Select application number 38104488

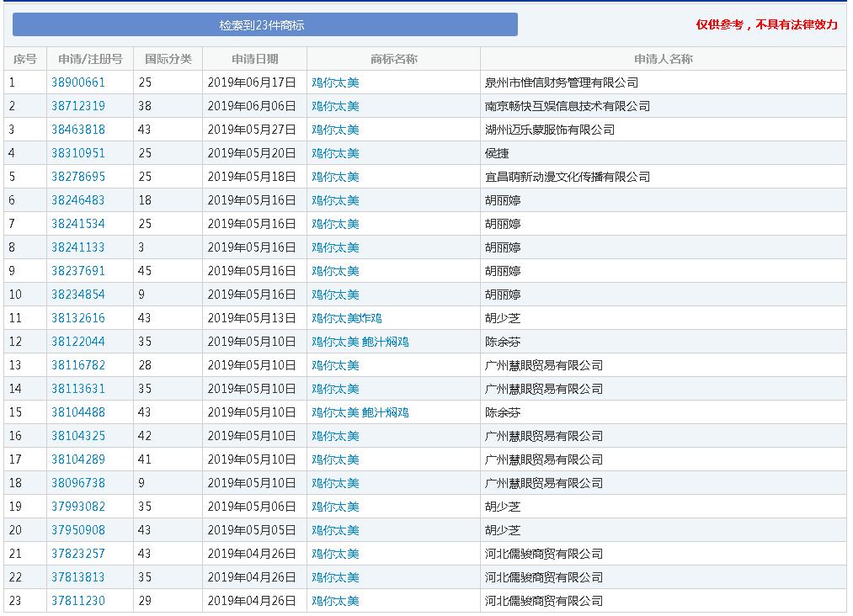[x=78, y=412]
